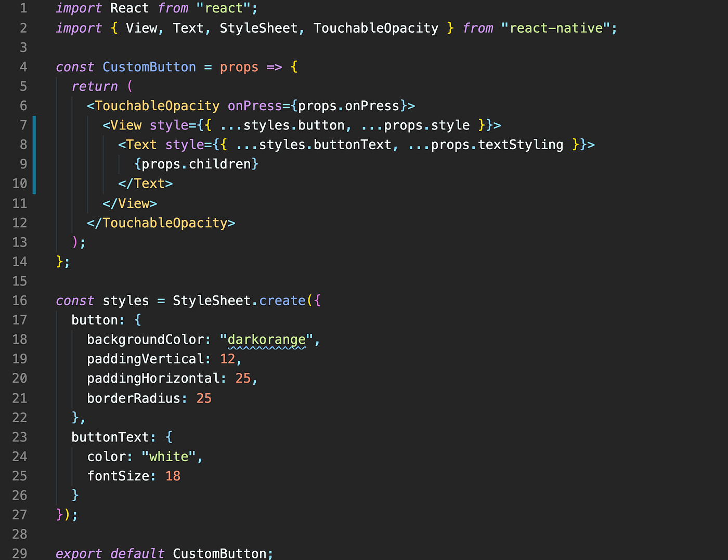The width and height of the screenshot is (728, 560).
Task: Click line number 7 in the gutter
Action: click(x=23, y=125)
